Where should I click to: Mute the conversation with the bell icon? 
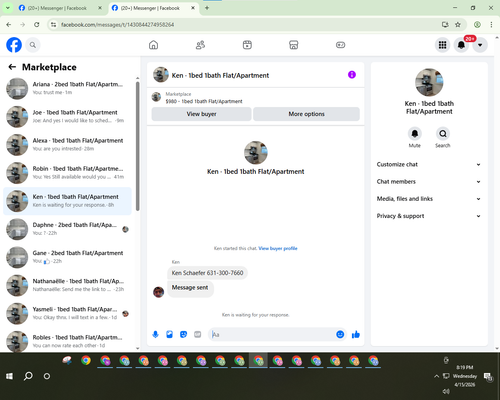coord(415,134)
